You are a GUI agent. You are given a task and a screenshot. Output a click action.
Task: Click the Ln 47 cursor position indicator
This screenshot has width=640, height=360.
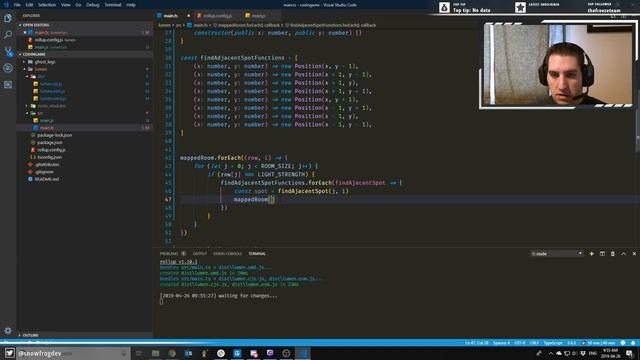[476, 343]
